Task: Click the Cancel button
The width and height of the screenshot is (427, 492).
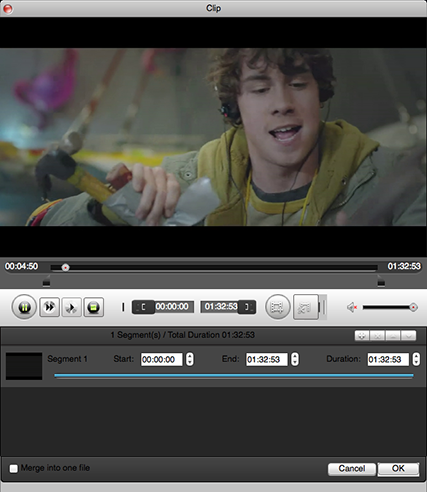Action: 352,469
